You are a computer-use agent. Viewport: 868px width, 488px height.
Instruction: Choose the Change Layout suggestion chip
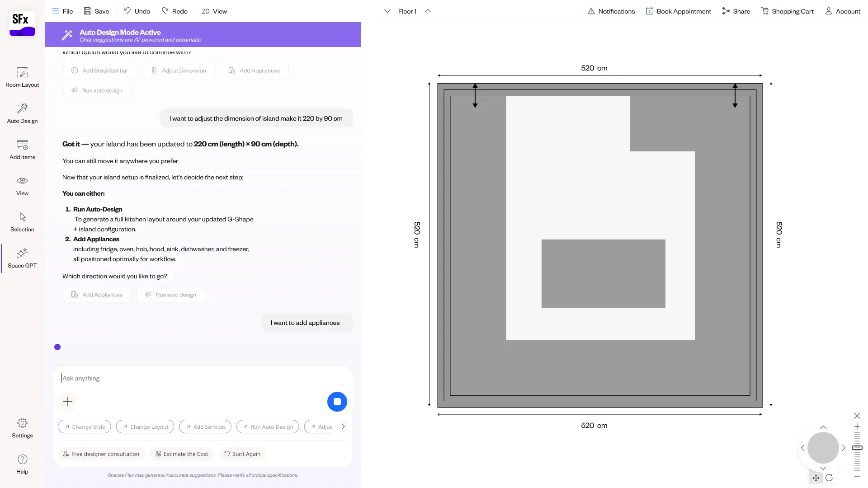click(x=145, y=427)
